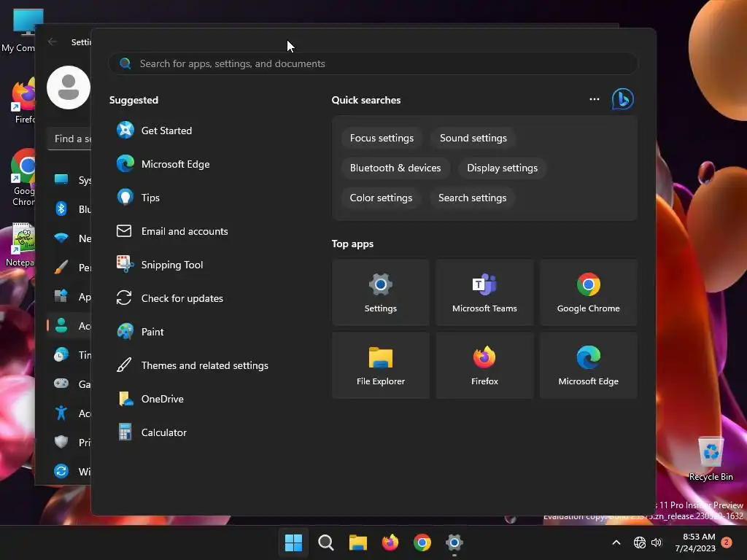Launch the Snipping Tool
This screenshot has width=747, height=560.
click(x=160, y=265)
